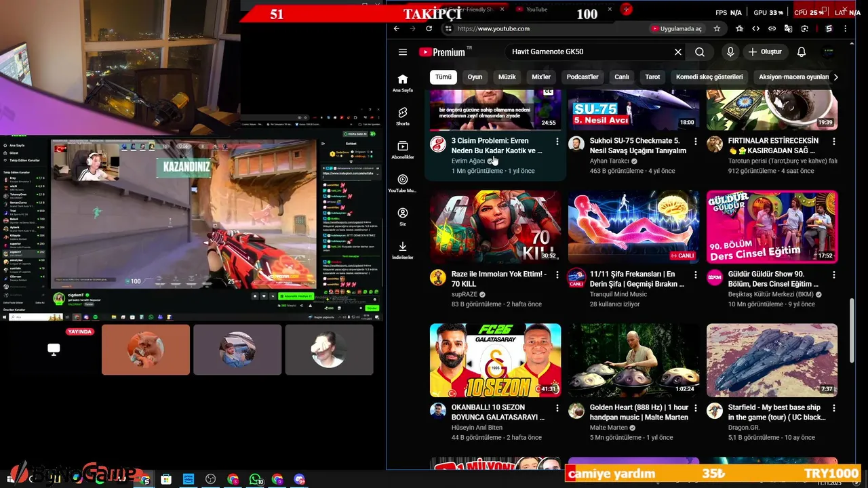Screen dimensions: 868x488
Task: Open the Galatasaray 10 SEZON thumbnail
Action: click(496, 361)
